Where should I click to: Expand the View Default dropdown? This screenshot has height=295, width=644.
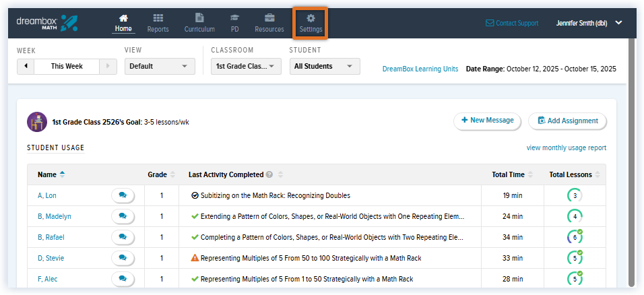pyautogui.click(x=160, y=66)
